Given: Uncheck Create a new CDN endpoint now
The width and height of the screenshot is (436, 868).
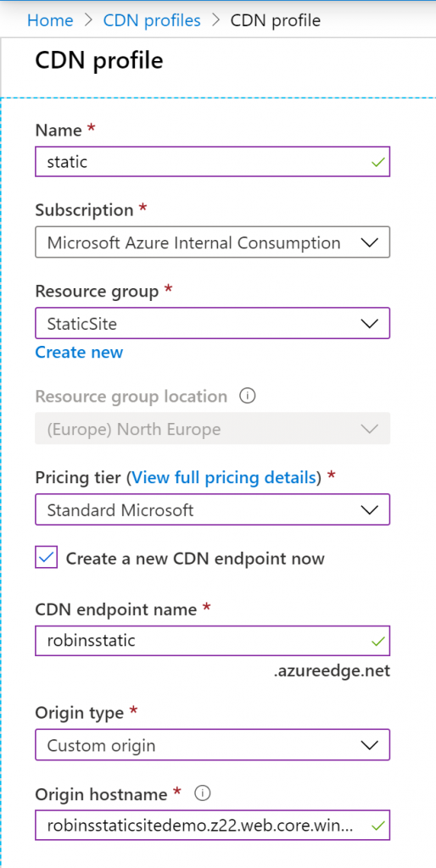Looking at the screenshot, I should [47, 558].
